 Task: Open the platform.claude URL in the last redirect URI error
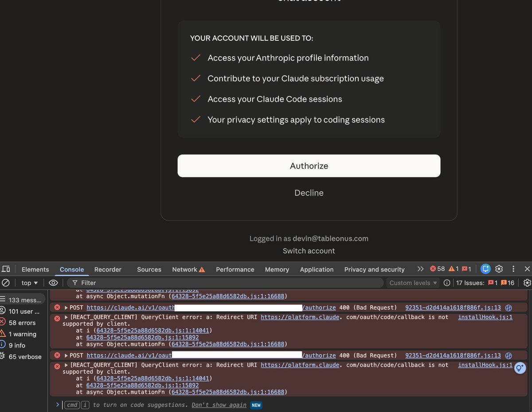pyautogui.click(x=300, y=365)
